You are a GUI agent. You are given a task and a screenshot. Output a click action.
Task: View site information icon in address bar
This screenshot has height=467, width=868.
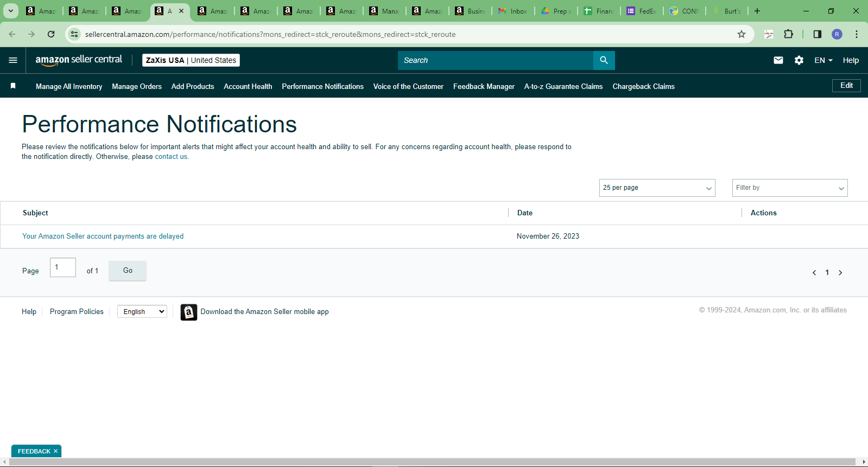pyautogui.click(x=75, y=34)
